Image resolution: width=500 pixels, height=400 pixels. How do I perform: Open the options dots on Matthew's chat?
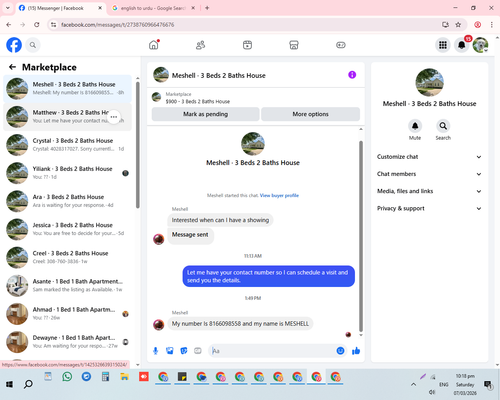point(114,117)
